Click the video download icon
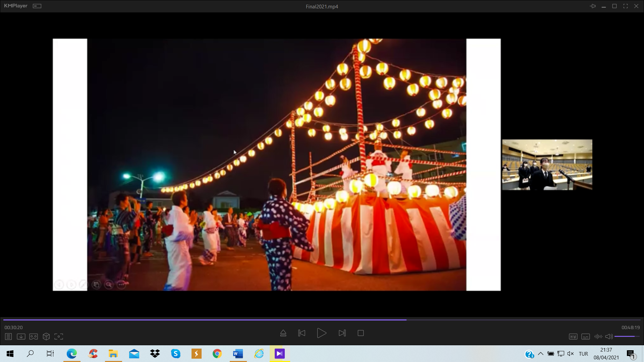 21,337
